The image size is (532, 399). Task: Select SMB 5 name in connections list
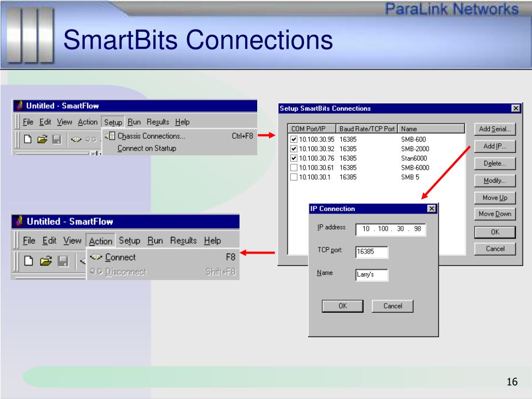[x=410, y=177]
